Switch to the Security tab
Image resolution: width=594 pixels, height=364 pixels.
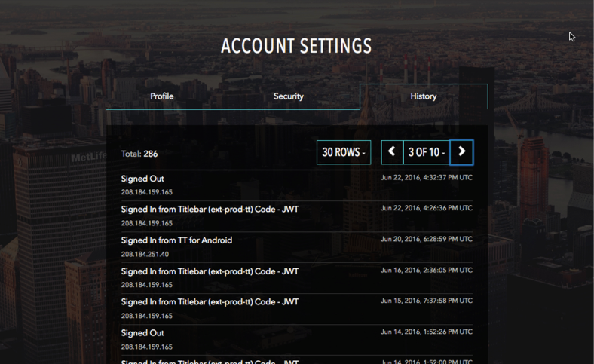click(x=289, y=96)
